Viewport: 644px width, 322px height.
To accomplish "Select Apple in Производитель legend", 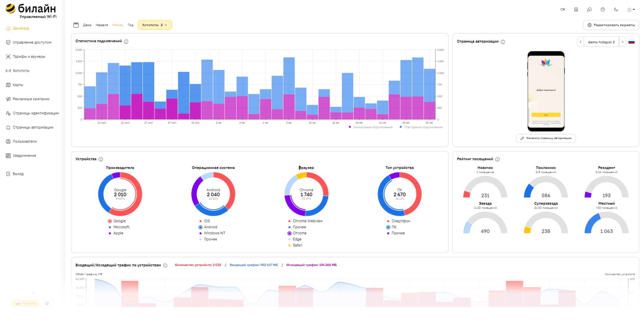I will click(x=116, y=233).
